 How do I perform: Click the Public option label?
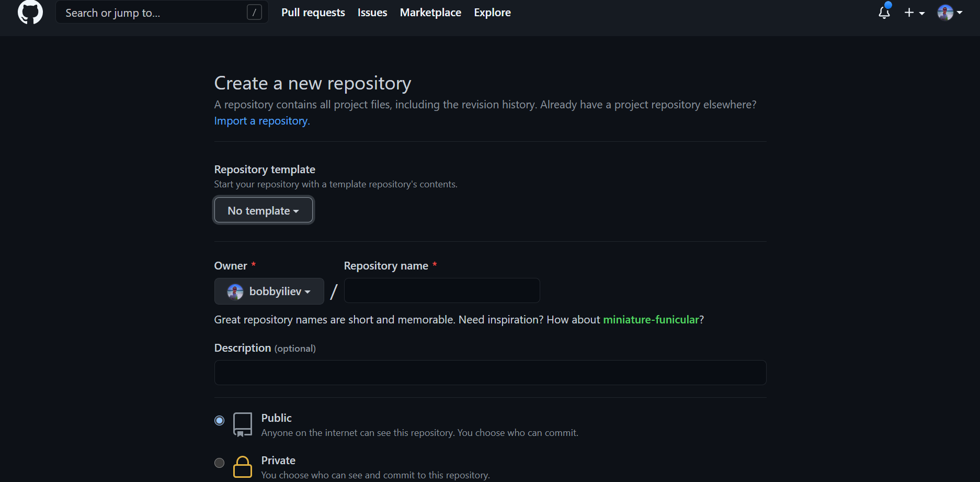pos(276,418)
